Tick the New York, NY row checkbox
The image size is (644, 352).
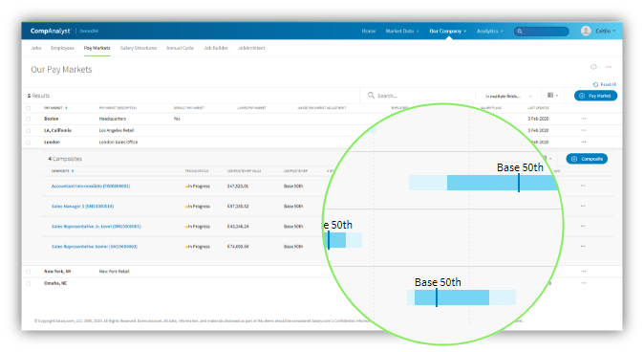coord(29,272)
